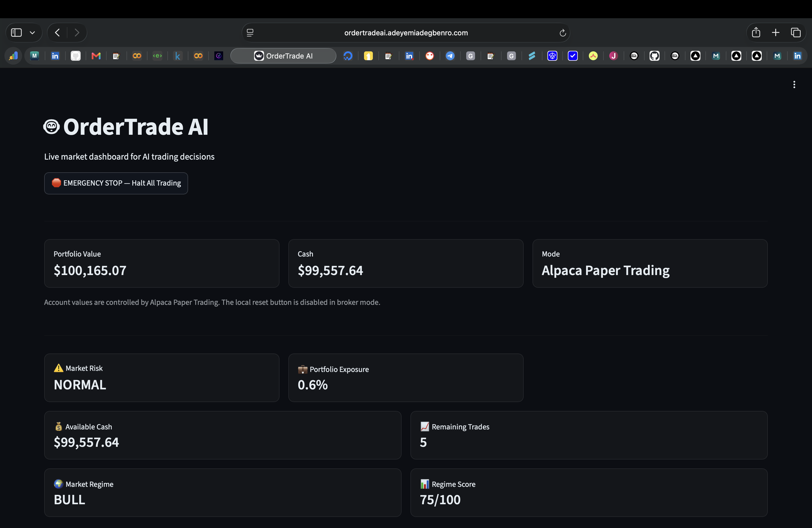812x528 pixels.
Task: Open the three-dot page menu
Action: click(794, 85)
